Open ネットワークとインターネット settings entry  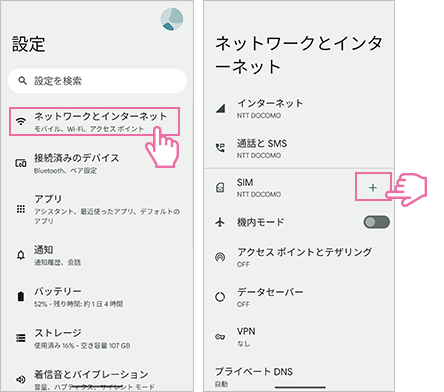(x=95, y=121)
